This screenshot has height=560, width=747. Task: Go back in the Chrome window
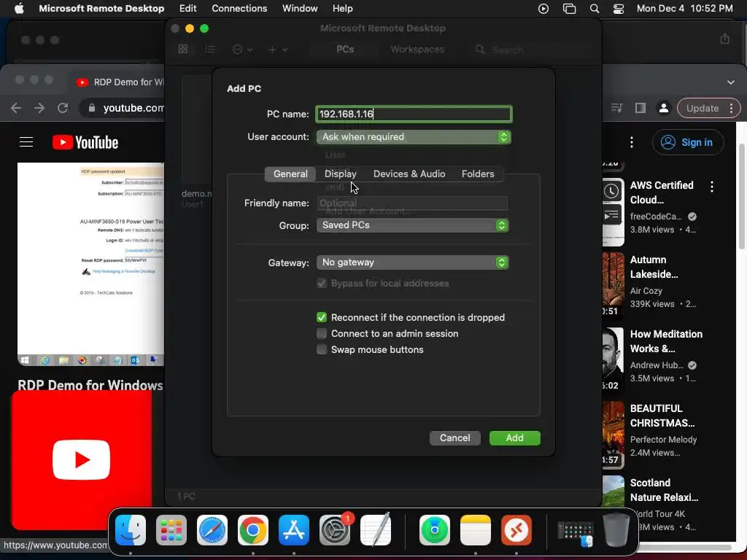pos(16,108)
